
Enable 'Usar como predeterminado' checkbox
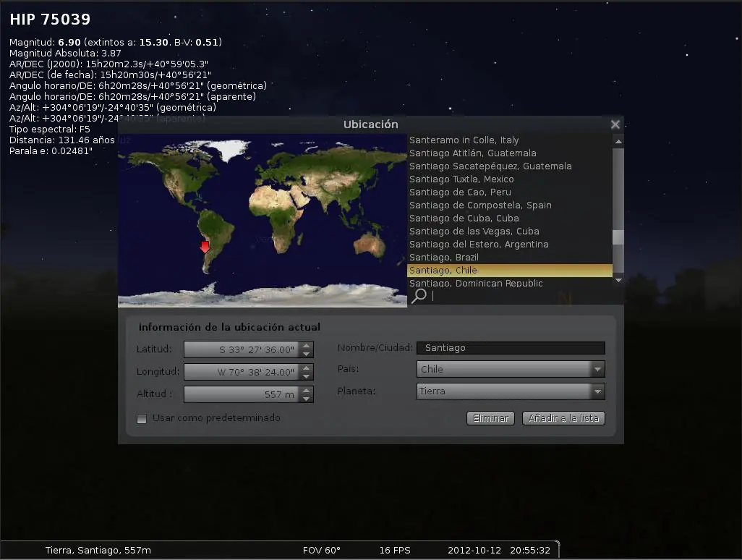tap(142, 418)
